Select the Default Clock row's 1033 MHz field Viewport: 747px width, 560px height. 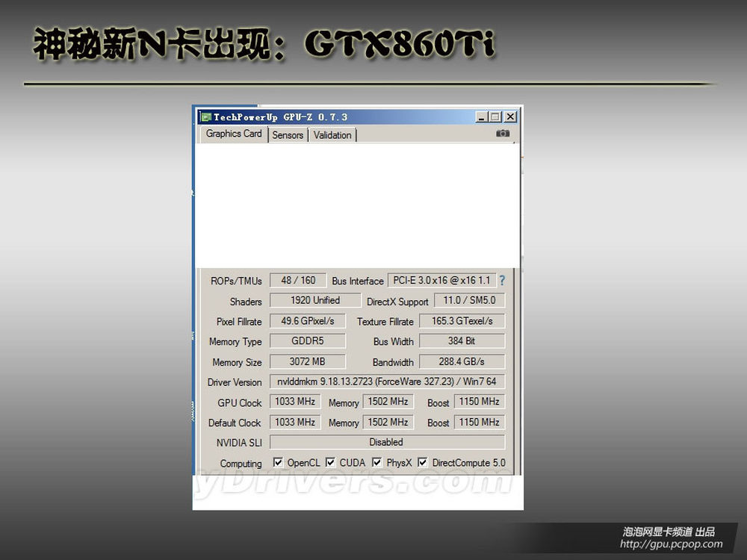coord(295,422)
